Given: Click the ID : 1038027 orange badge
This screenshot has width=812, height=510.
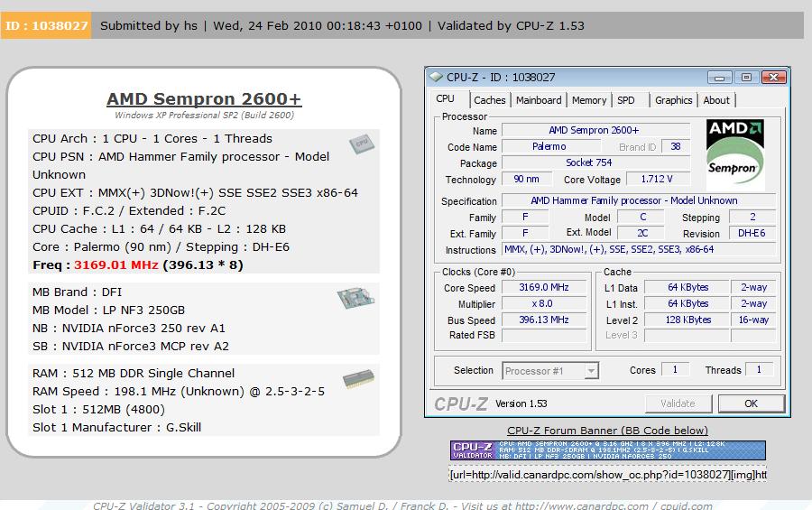Looking at the screenshot, I should (x=46, y=25).
